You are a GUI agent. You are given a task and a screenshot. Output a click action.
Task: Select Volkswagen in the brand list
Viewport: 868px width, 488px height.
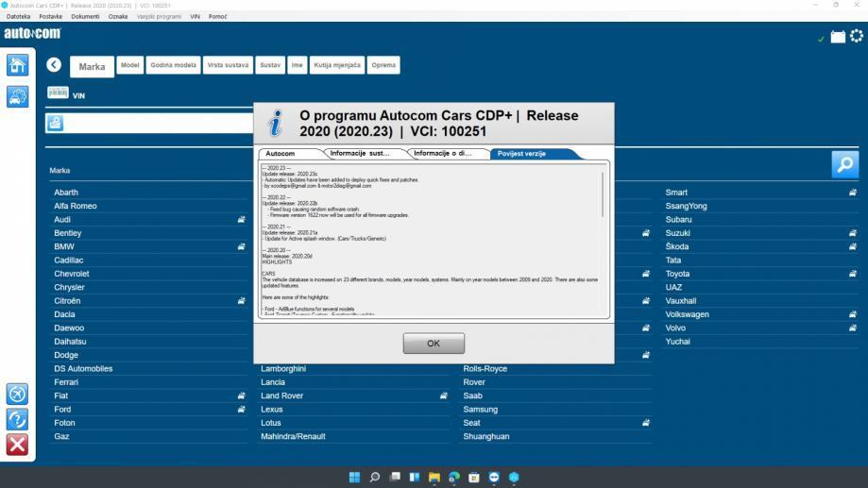pos(687,314)
